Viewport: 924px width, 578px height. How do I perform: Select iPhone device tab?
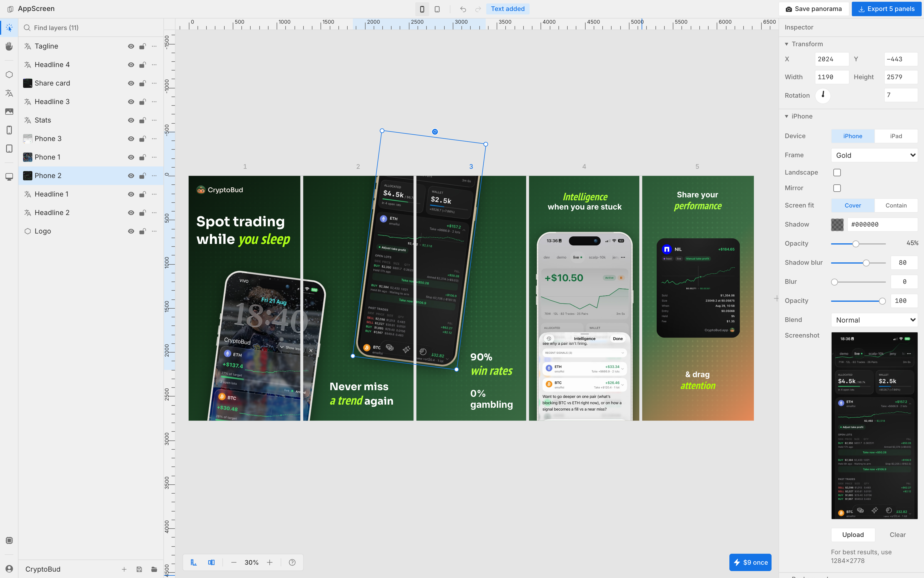(853, 136)
